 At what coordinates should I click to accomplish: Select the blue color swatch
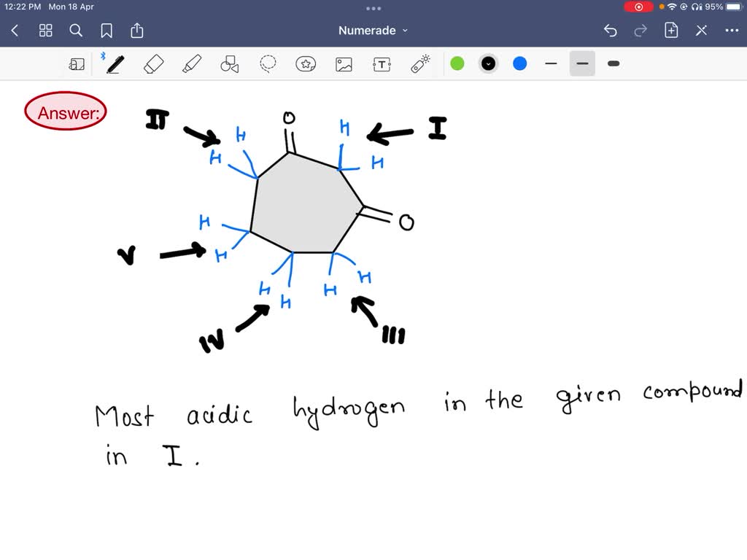tap(519, 63)
